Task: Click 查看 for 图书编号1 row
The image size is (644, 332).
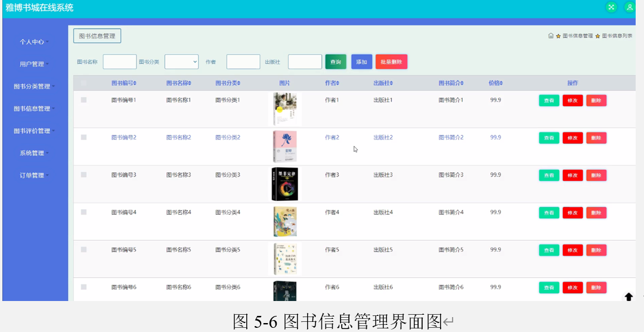Action: pos(549,101)
